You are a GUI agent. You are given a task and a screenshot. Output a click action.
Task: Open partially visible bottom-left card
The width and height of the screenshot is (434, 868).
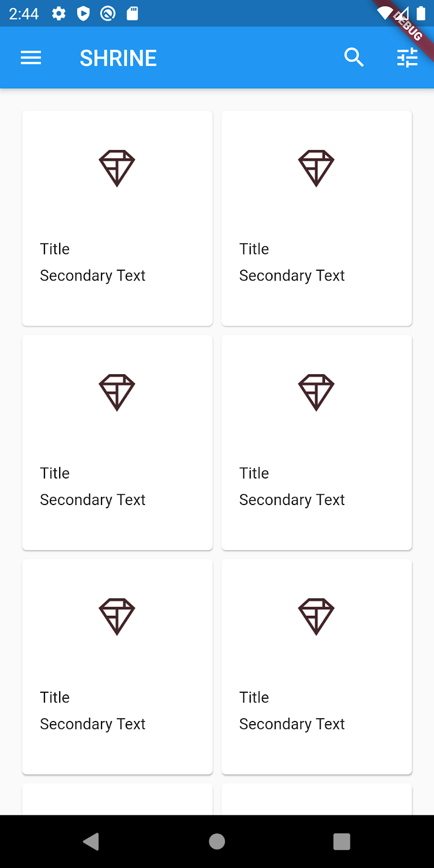point(117,799)
